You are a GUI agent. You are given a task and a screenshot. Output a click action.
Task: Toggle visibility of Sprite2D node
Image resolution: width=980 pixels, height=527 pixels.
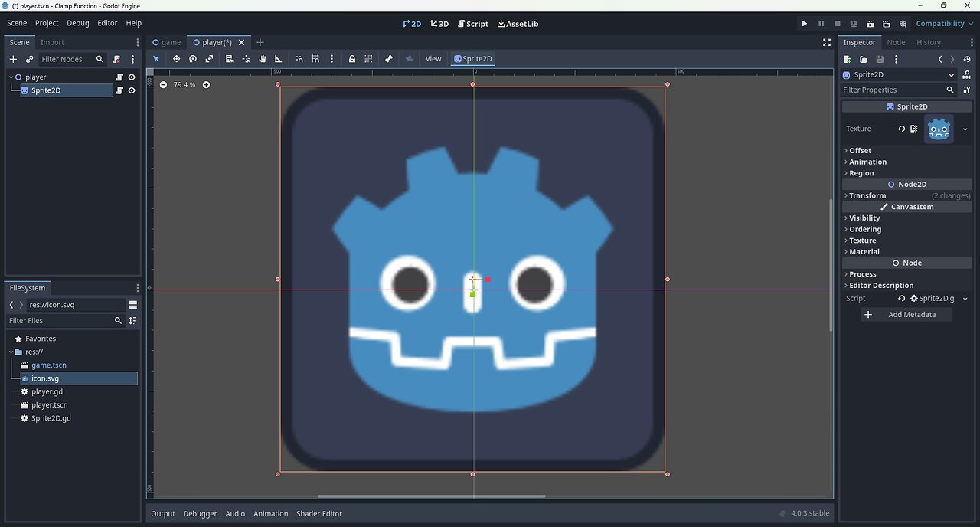(x=132, y=90)
